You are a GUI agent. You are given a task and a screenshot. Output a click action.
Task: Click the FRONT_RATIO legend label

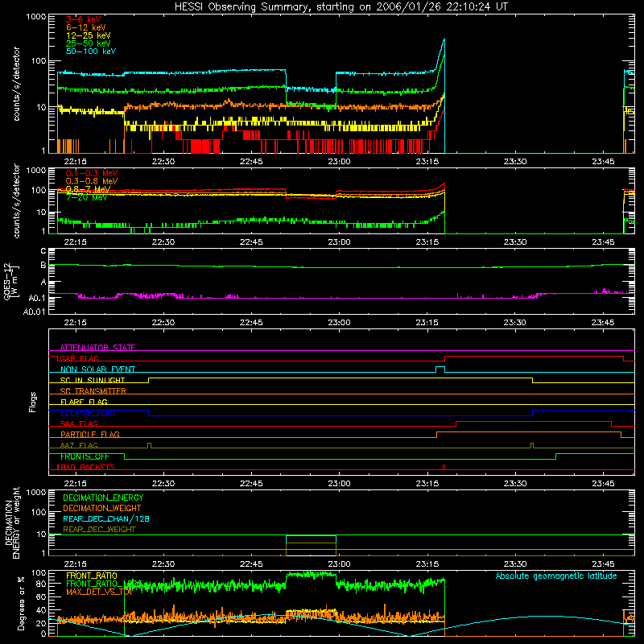(x=92, y=576)
